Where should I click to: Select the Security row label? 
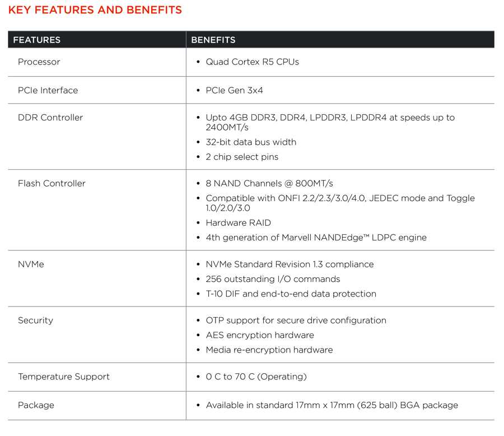[x=36, y=321]
